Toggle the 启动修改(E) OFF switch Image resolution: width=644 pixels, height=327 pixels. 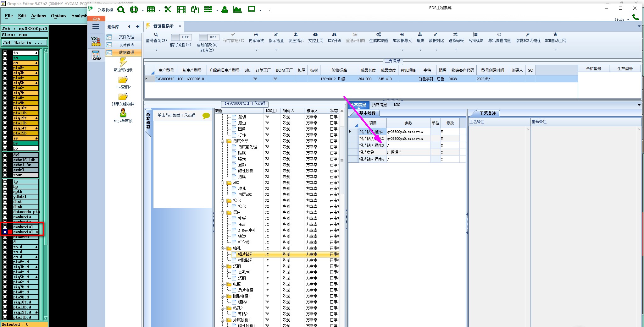click(x=209, y=37)
